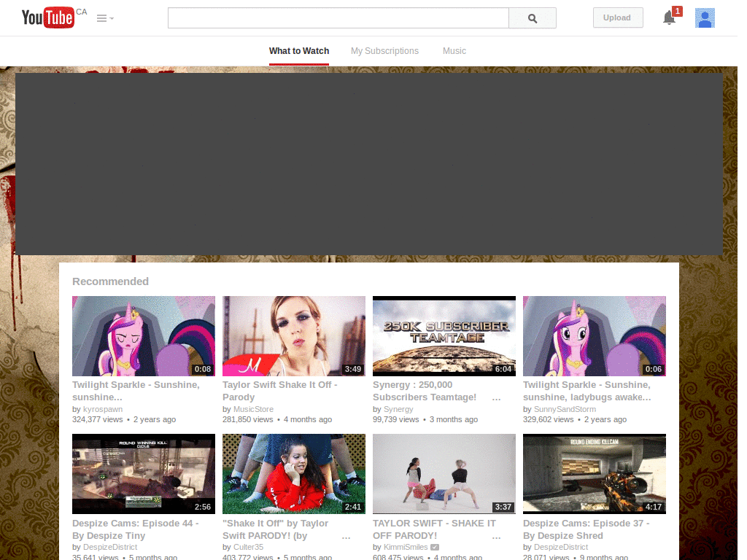Visit the Culter35 channel
Screen dimensions: 747x560
point(248,547)
